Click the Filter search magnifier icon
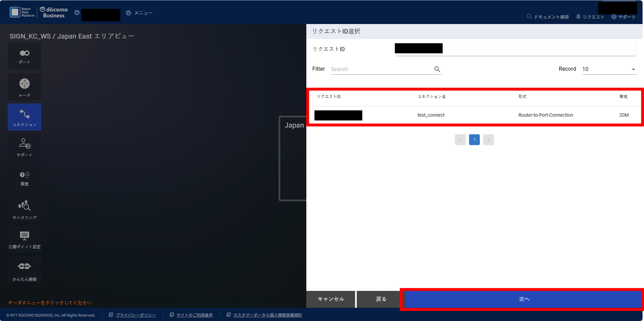Image resolution: width=644 pixels, height=321 pixels. click(x=437, y=69)
